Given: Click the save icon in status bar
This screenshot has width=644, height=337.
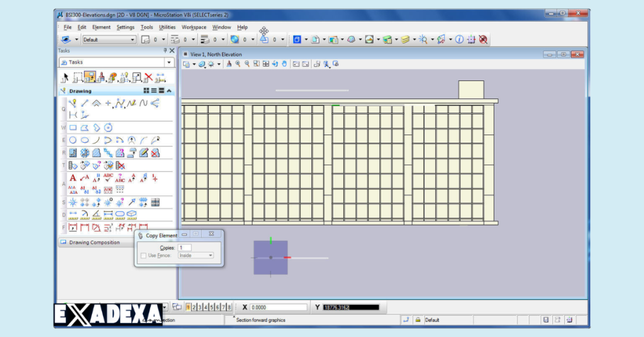Looking at the screenshot, I should pyautogui.click(x=546, y=320).
